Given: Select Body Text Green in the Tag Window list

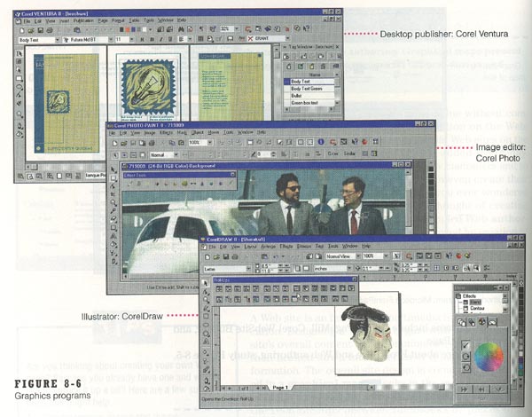Looking at the screenshot, I should [x=309, y=89].
